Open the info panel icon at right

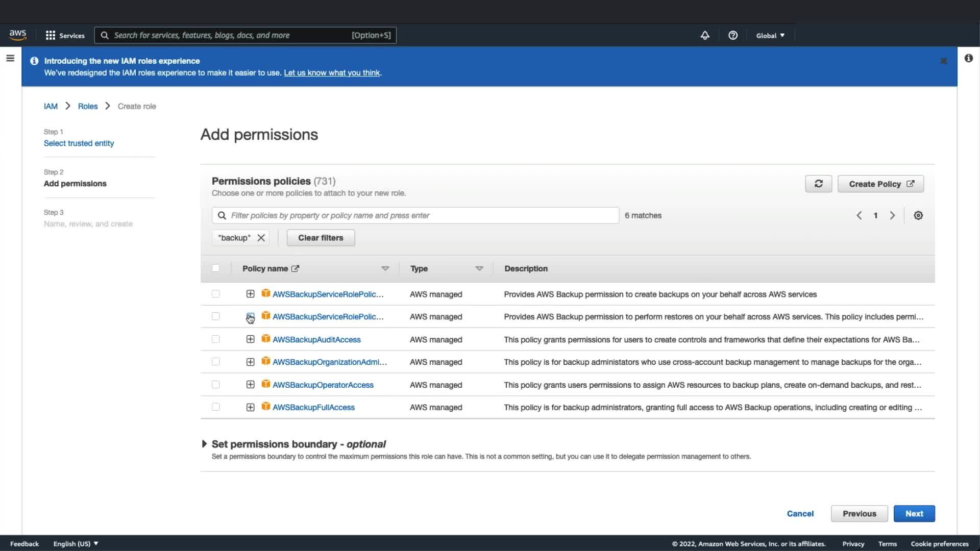(x=968, y=58)
